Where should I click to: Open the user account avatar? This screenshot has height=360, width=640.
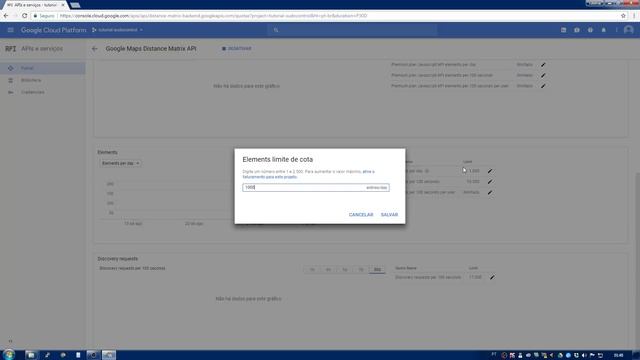629,30
